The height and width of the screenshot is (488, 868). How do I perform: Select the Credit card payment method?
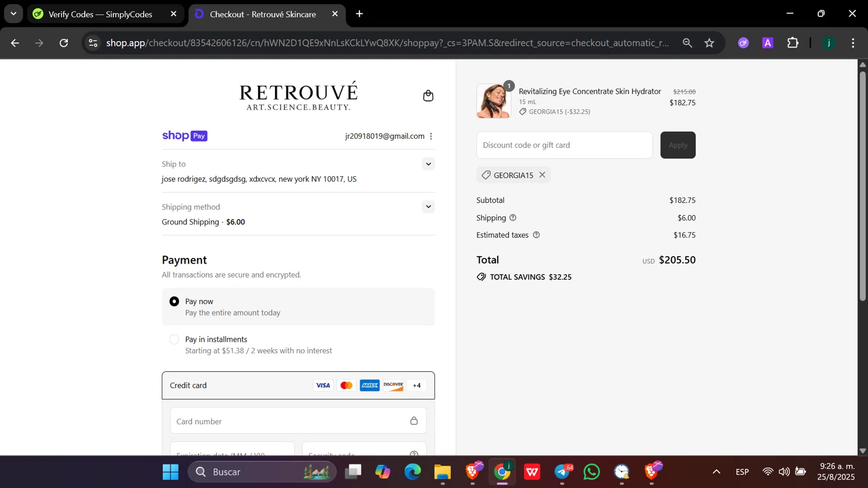(x=298, y=386)
